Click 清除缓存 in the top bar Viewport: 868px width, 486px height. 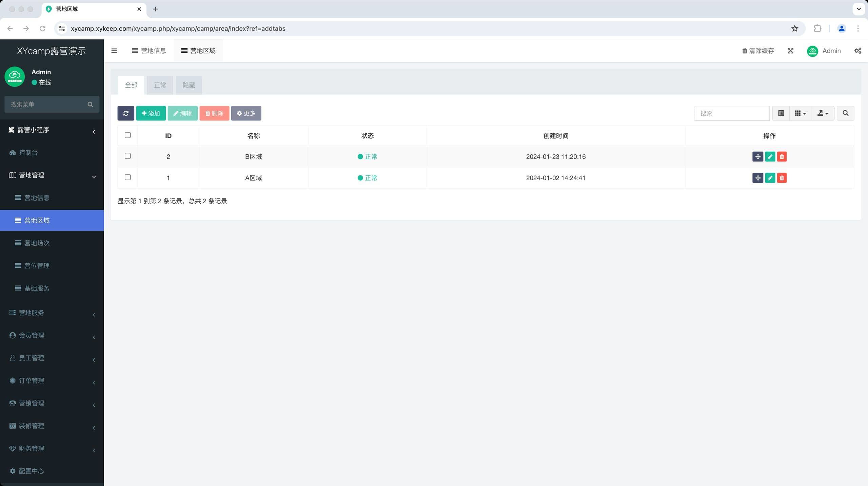tap(758, 51)
